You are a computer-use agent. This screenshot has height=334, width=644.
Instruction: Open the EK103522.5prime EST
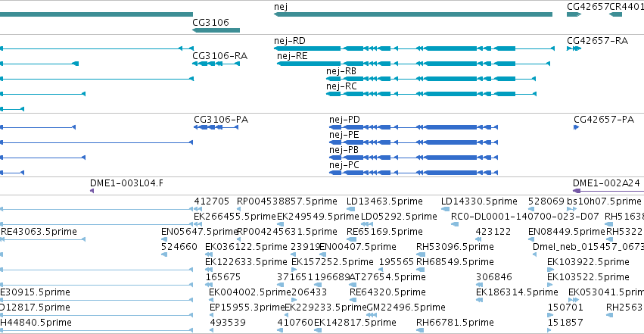588,277
